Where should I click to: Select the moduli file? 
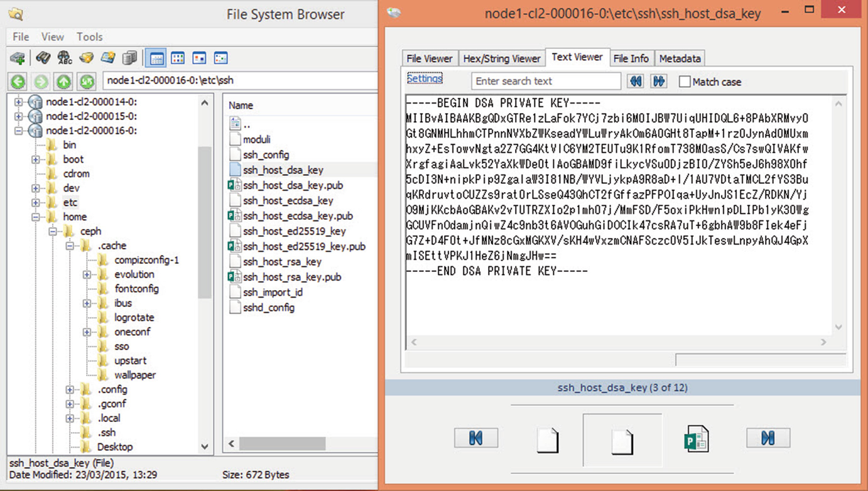pyautogui.click(x=256, y=139)
